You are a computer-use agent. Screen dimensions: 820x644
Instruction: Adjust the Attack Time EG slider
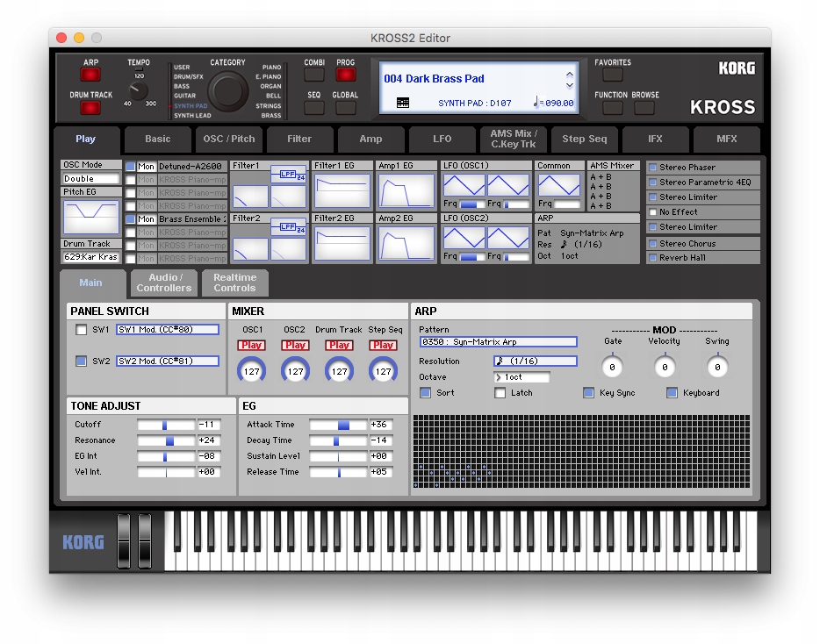click(338, 425)
